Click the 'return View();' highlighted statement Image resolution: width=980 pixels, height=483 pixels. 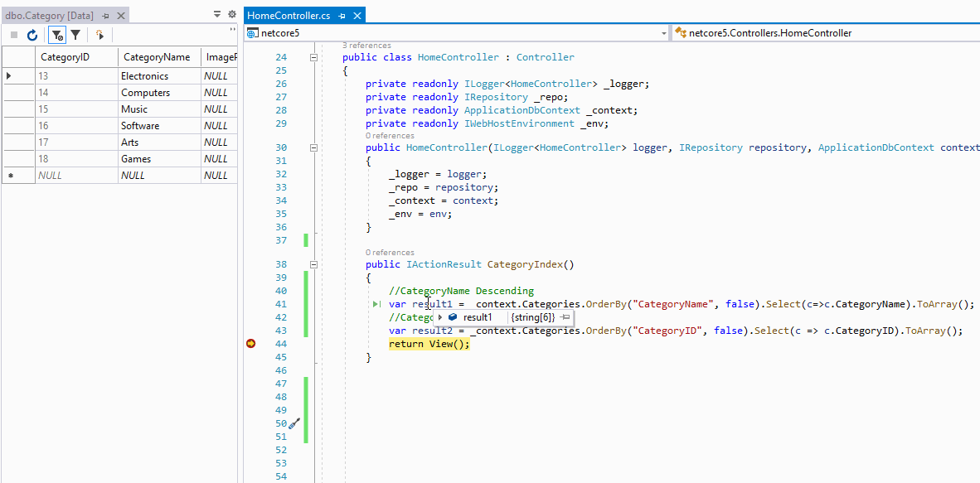tap(429, 345)
